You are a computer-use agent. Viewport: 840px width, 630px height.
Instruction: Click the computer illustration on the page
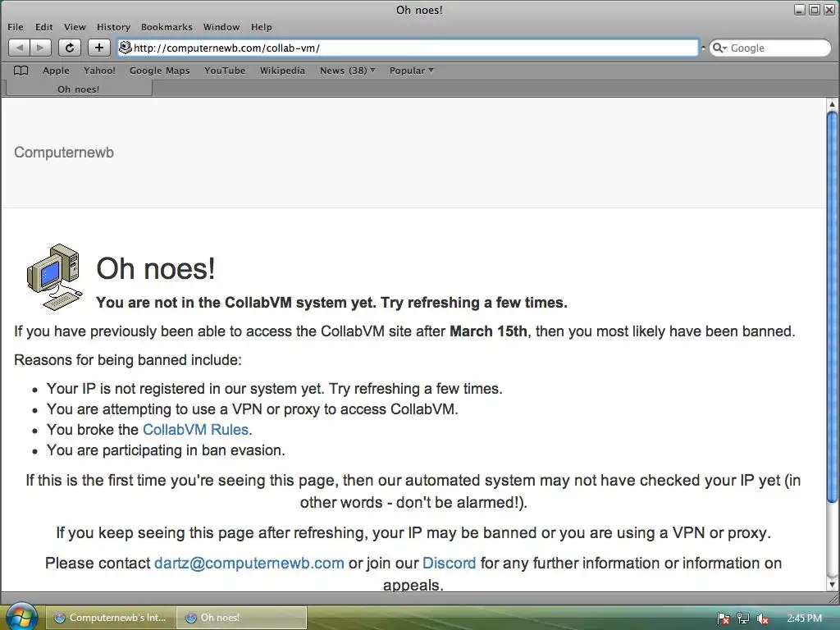point(55,277)
